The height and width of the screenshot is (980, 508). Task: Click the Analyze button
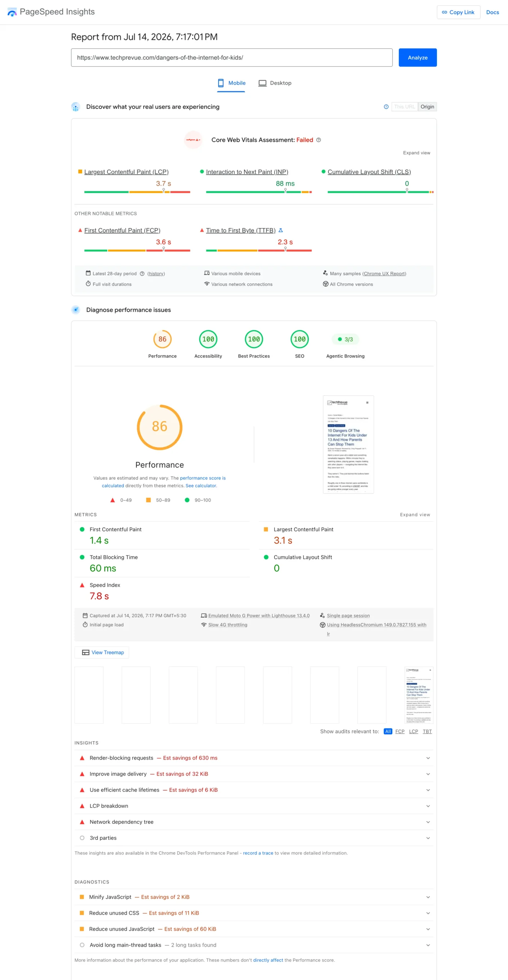[x=418, y=58]
